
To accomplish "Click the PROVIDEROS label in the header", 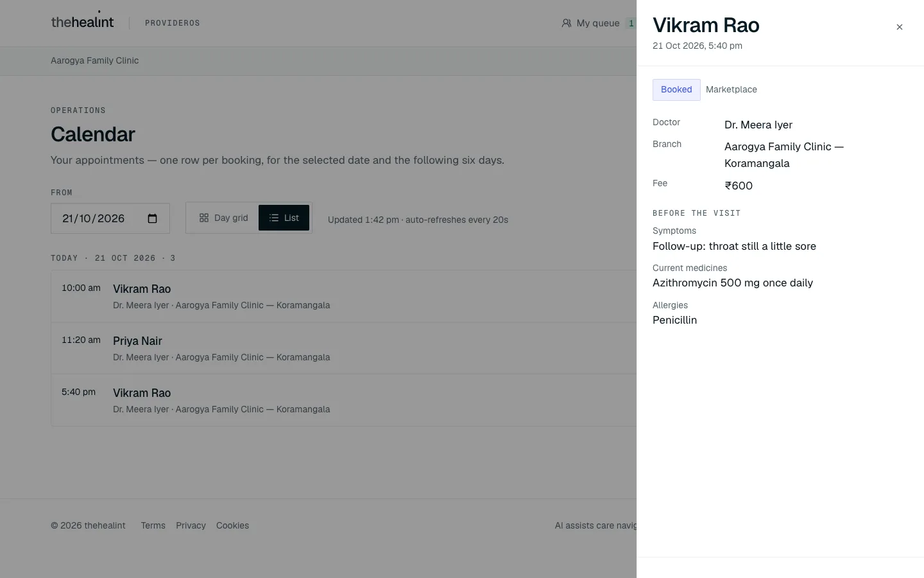I will [x=173, y=23].
